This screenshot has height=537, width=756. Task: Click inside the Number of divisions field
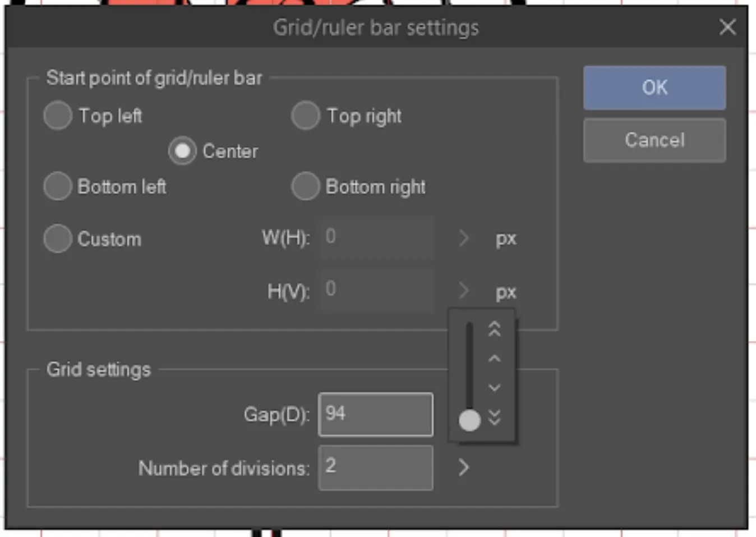coord(375,467)
